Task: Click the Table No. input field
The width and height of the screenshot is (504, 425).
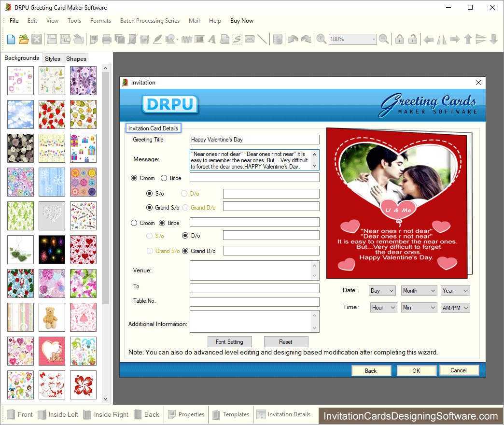Action: click(x=254, y=301)
